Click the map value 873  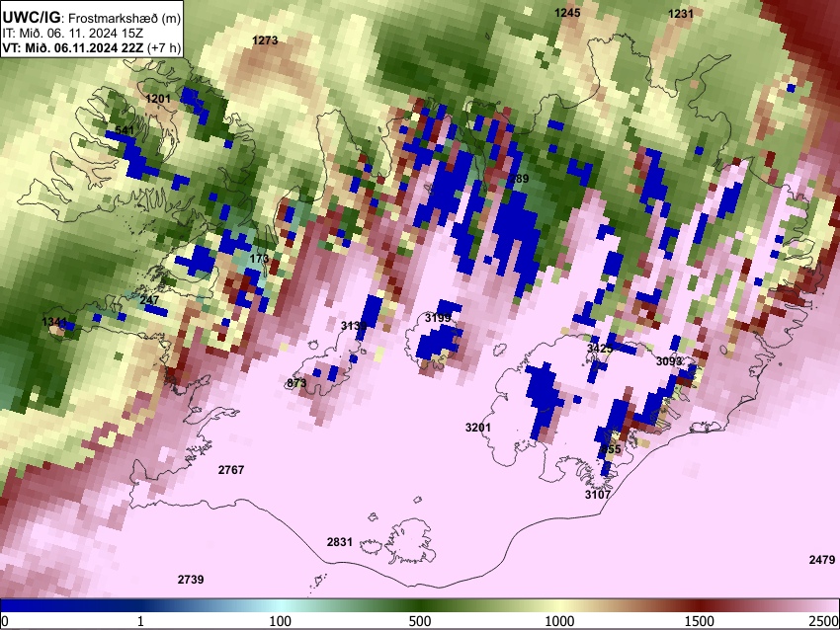(x=296, y=383)
